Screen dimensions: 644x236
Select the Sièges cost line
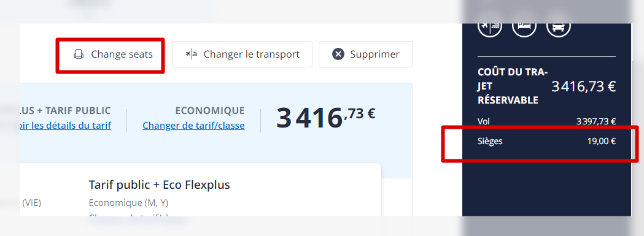(x=546, y=142)
